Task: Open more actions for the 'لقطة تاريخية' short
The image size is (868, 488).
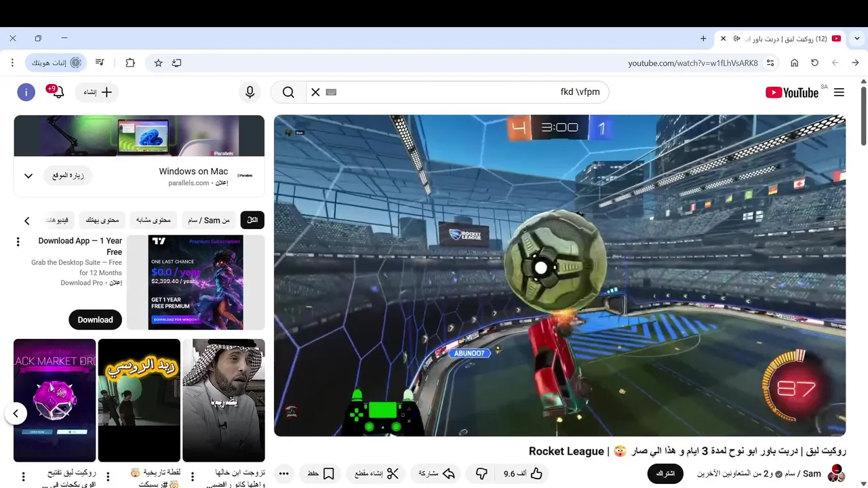Action: (x=108, y=477)
